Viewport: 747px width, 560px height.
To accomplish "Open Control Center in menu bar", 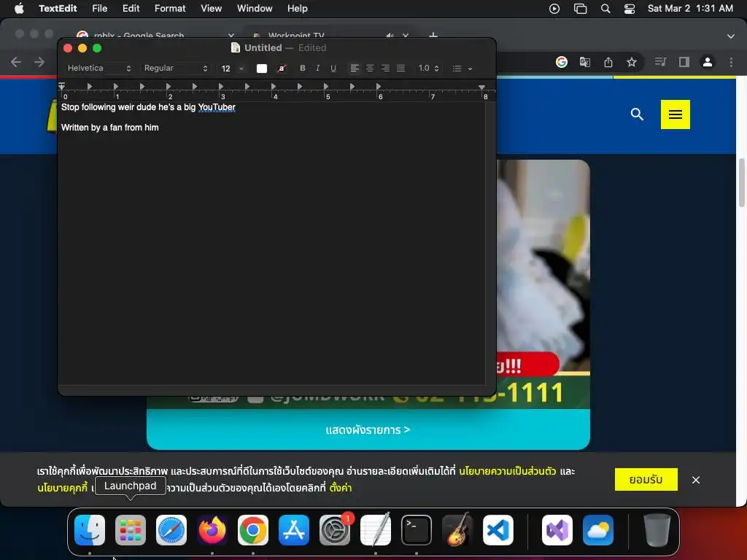I will [630, 9].
